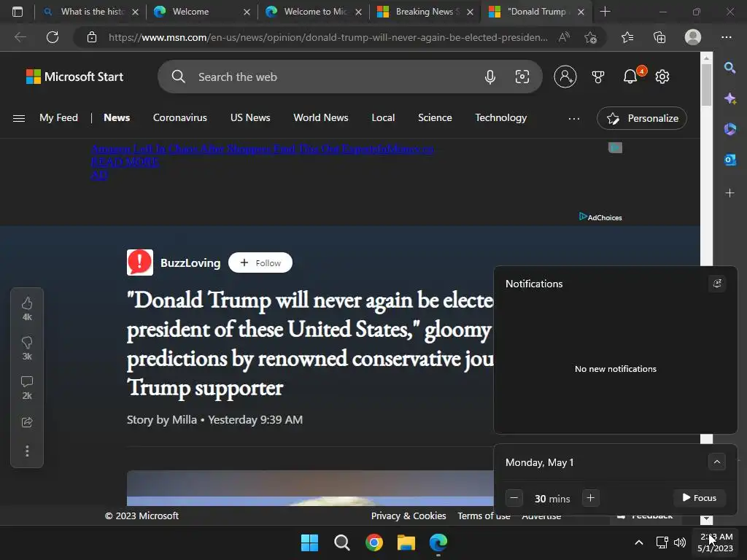The width and height of the screenshot is (747, 560).
Task: Open the notifications bell
Action: click(630, 77)
